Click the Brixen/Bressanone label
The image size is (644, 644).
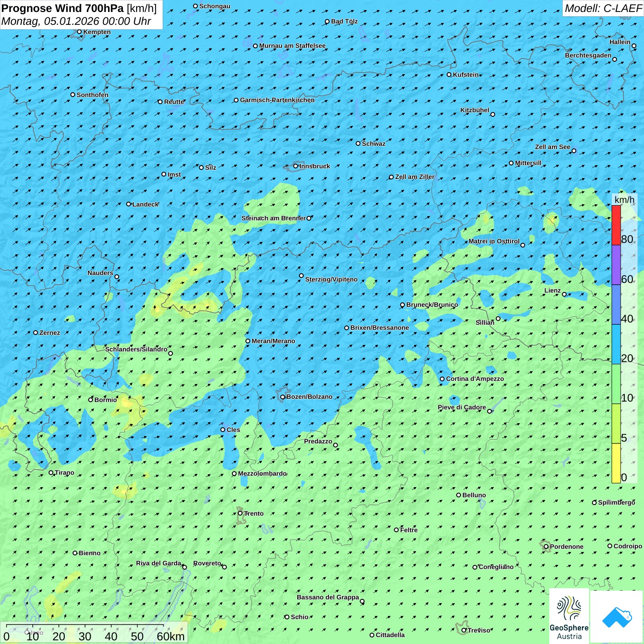click(379, 328)
